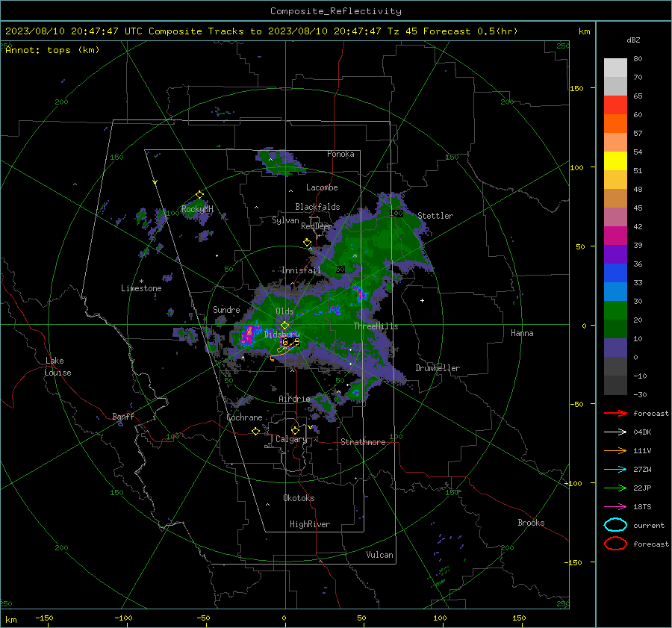Click the Limestone label

tap(141, 288)
